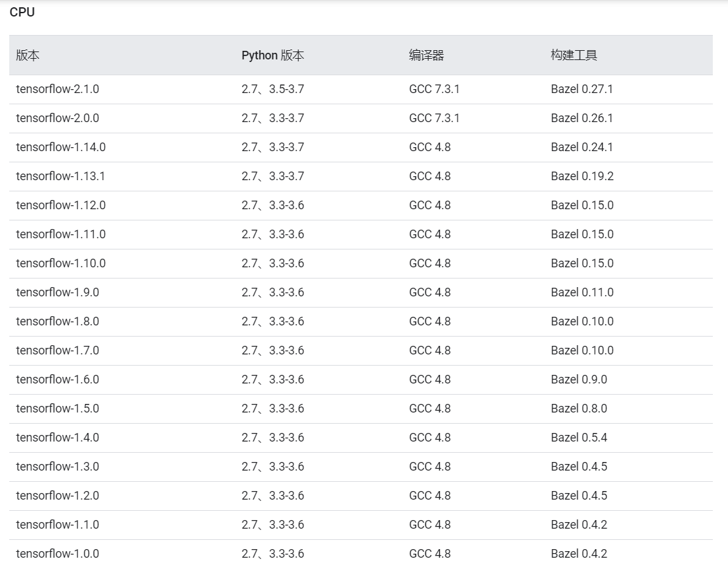
Task: Click GCC 7.3.1 in tensorflow-2.0.0 row
Action: [x=434, y=118]
